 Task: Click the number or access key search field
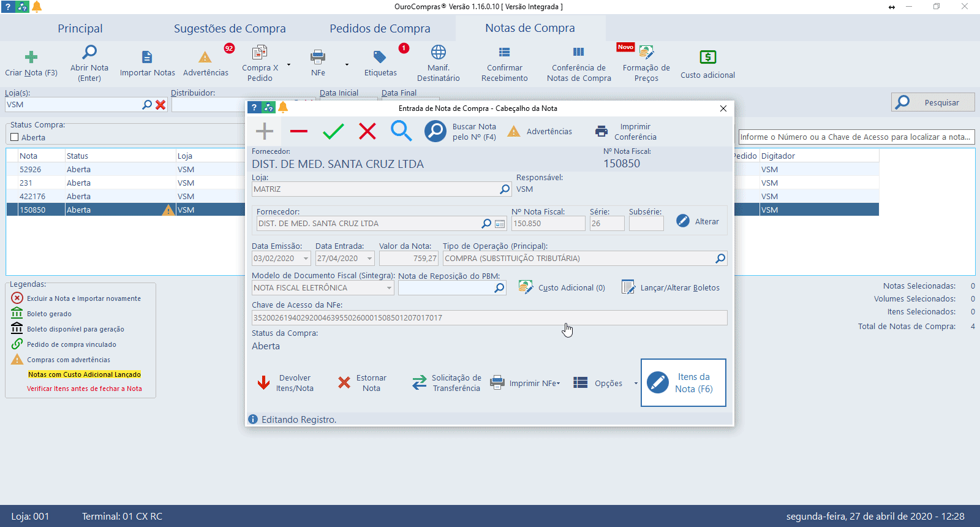click(x=856, y=137)
